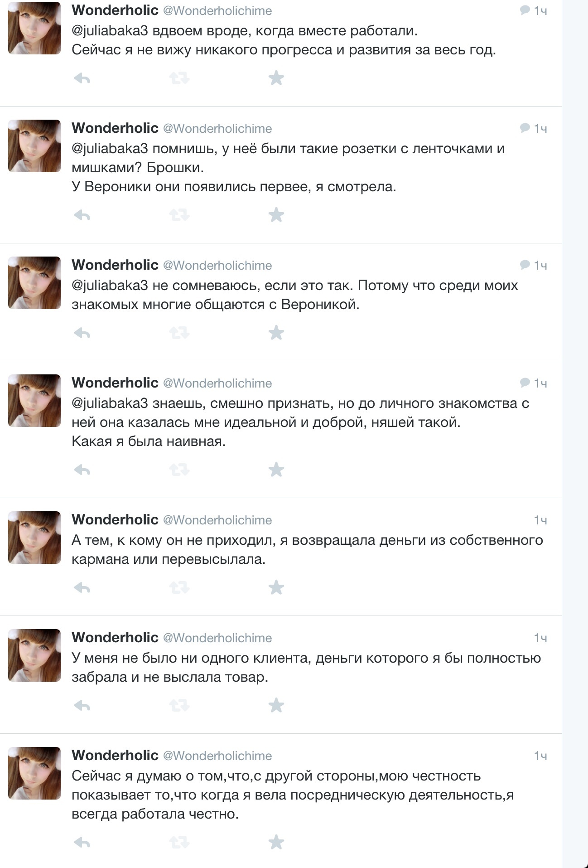Image resolution: width=588 pixels, height=868 pixels.
Task: Favorite the last tweet about работала честно
Action: [276, 842]
